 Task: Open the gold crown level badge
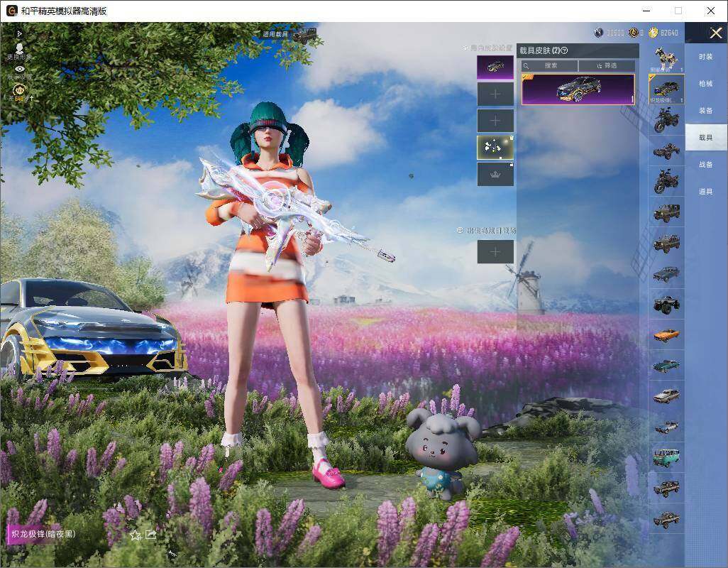[19, 89]
